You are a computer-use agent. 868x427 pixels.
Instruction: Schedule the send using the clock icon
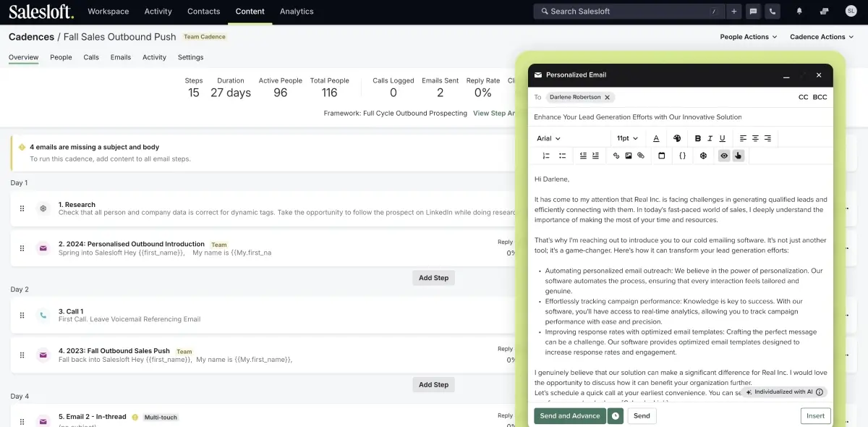coord(616,416)
